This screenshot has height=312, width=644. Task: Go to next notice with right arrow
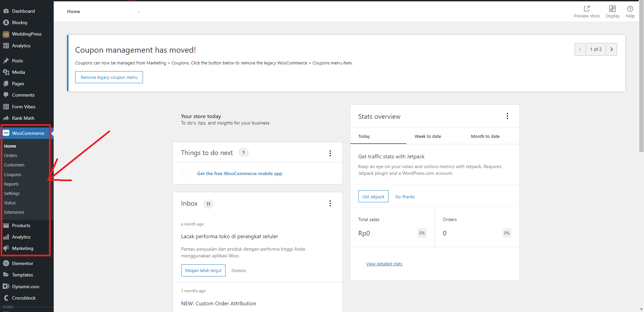[x=611, y=49]
